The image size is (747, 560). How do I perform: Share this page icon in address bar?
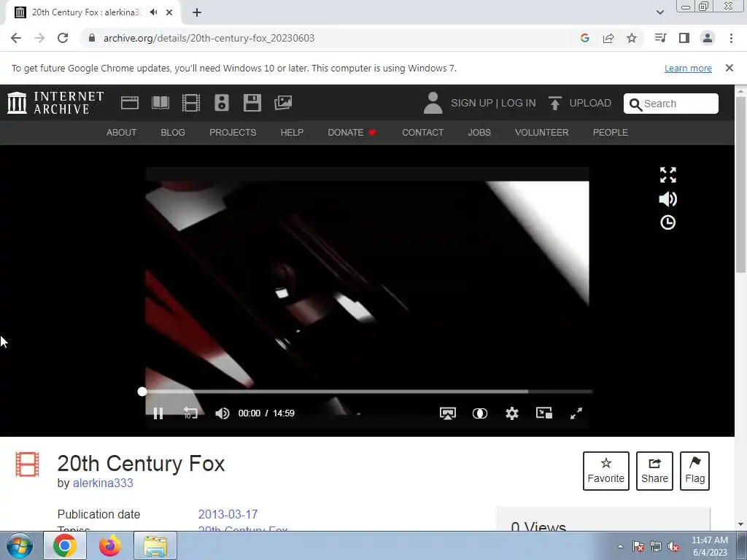tap(608, 38)
